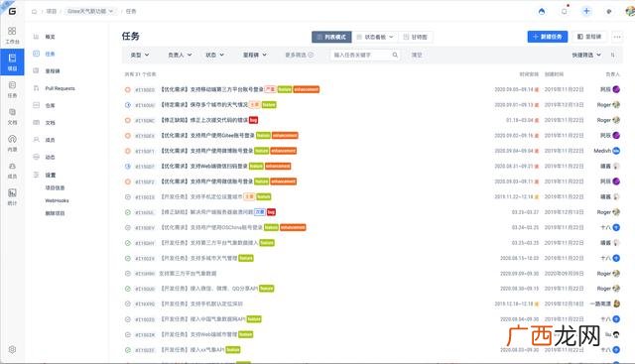Open task 支持用户使用微博账号登录

[x=207, y=151]
